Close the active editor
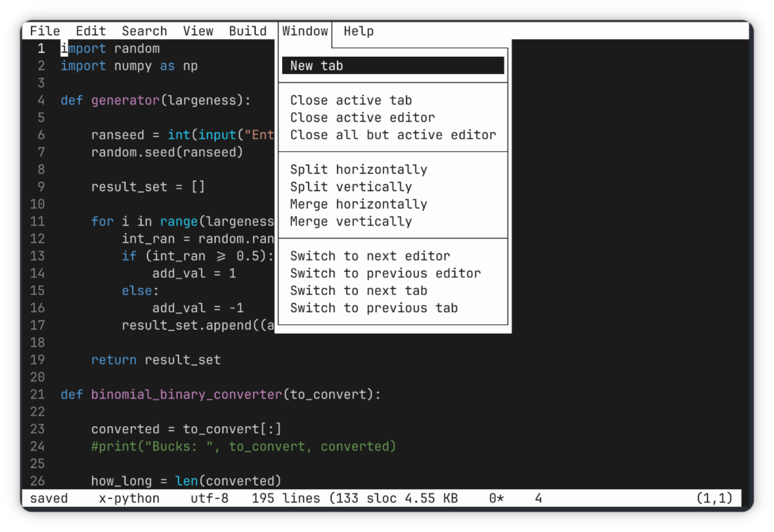This screenshot has height=532, width=774. [x=362, y=117]
